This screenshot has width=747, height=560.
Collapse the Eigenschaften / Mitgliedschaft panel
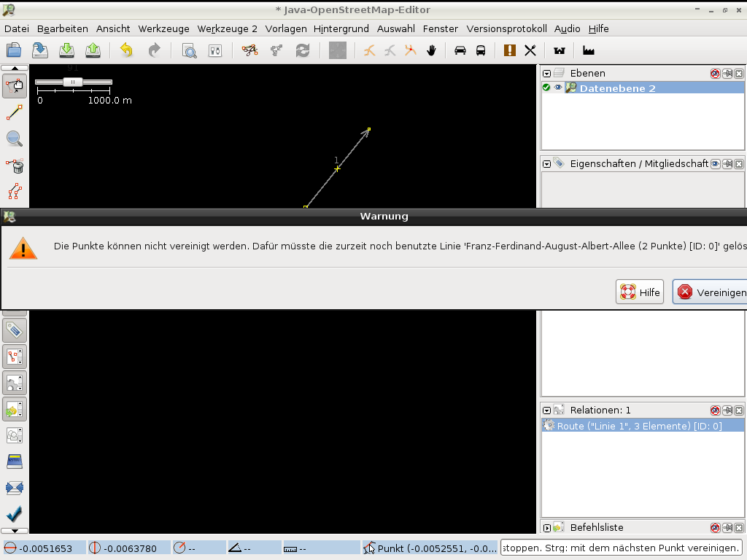[546, 164]
